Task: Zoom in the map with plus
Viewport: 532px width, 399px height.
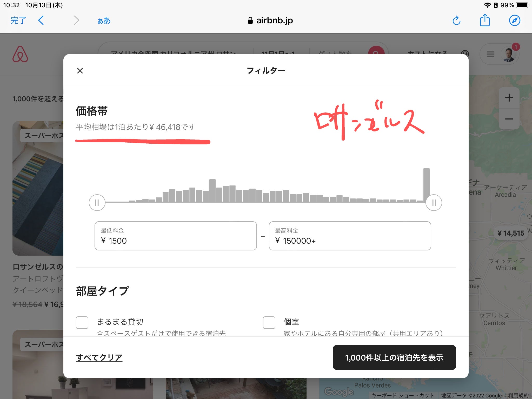Action: [x=509, y=98]
